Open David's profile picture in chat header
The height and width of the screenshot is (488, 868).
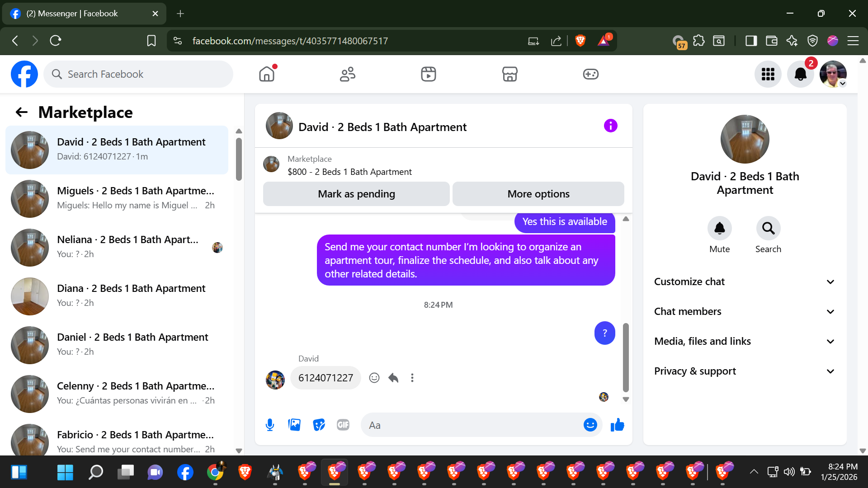click(279, 126)
